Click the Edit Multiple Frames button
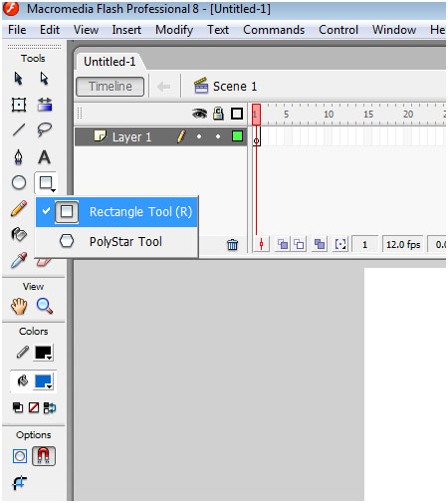 click(x=320, y=245)
